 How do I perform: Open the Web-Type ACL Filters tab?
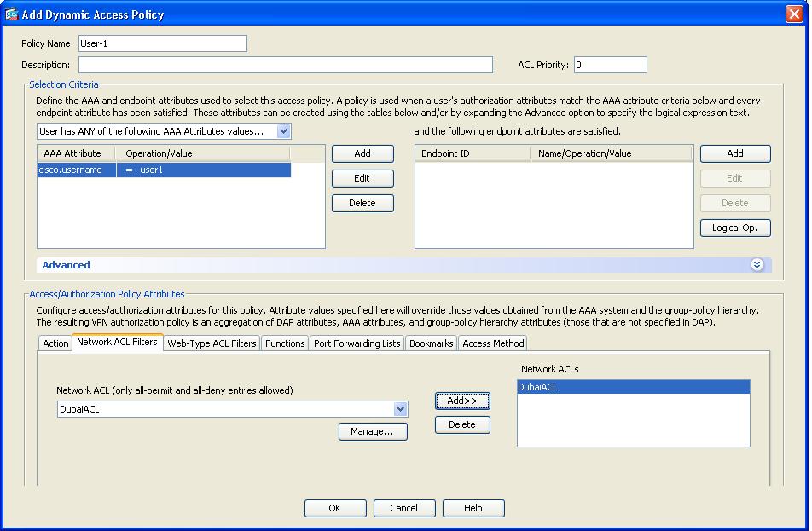click(212, 343)
